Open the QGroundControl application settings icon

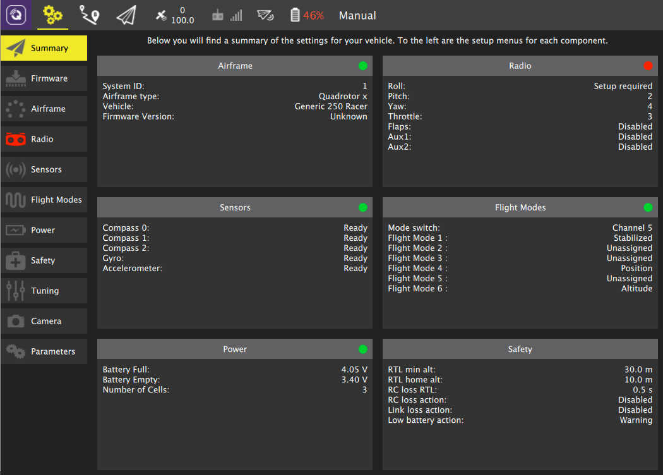16,16
